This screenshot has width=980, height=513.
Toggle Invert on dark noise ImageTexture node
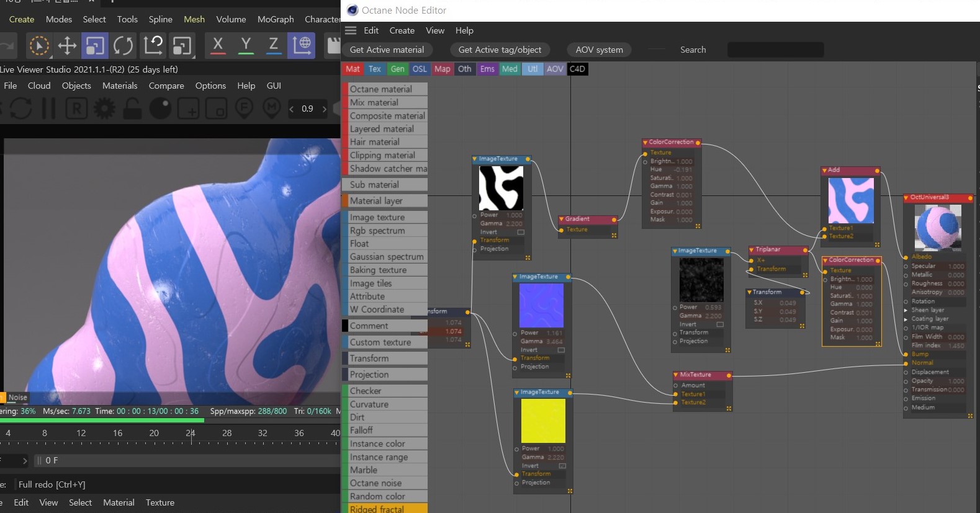coord(720,324)
